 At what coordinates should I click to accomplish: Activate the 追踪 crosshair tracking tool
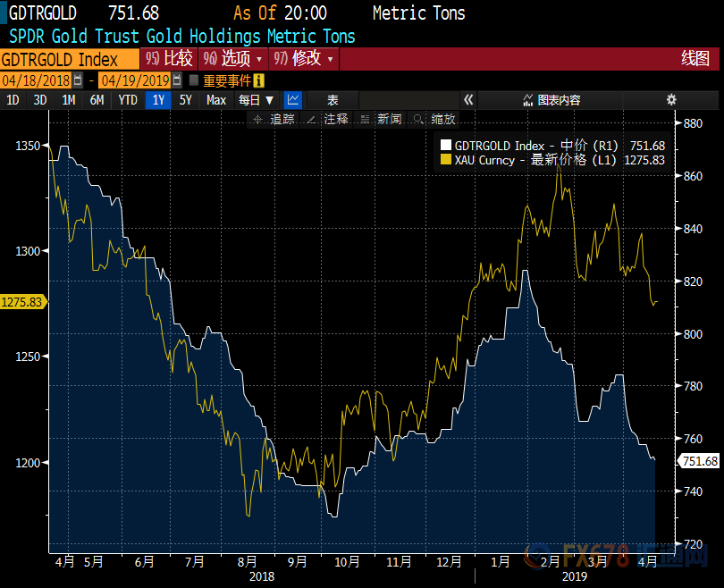(x=274, y=120)
